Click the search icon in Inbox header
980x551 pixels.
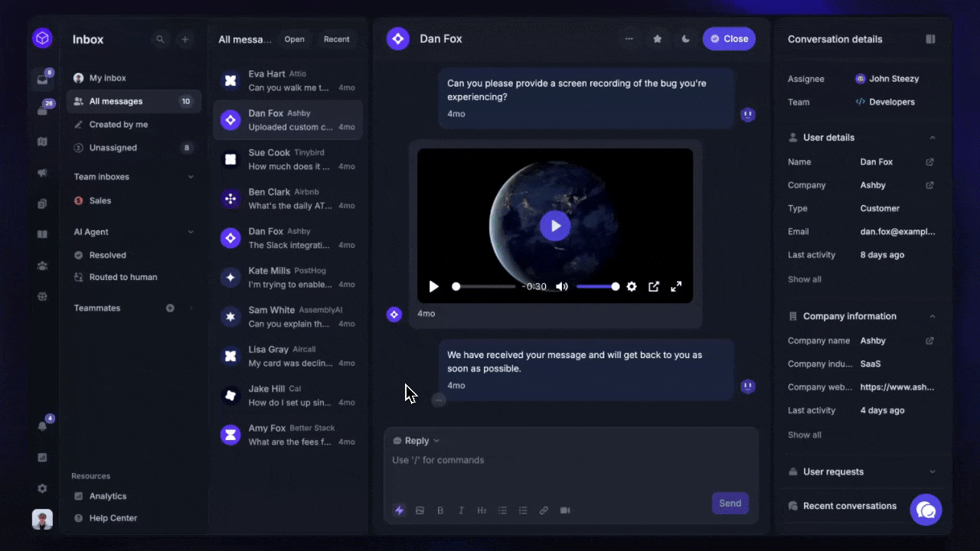coord(160,39)
